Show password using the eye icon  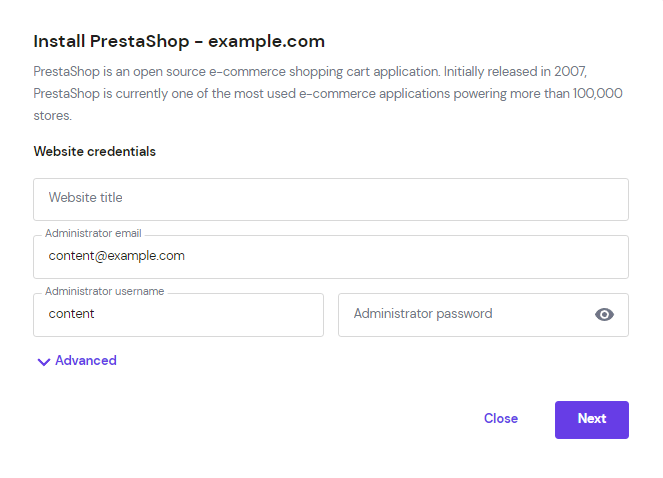pyautogui.click(x=604, y=315)
